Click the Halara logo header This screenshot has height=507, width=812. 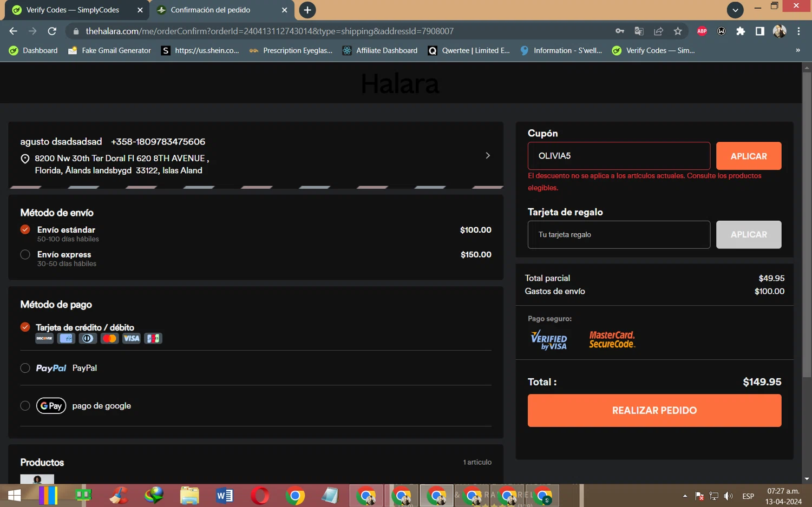tap(400, 83)
